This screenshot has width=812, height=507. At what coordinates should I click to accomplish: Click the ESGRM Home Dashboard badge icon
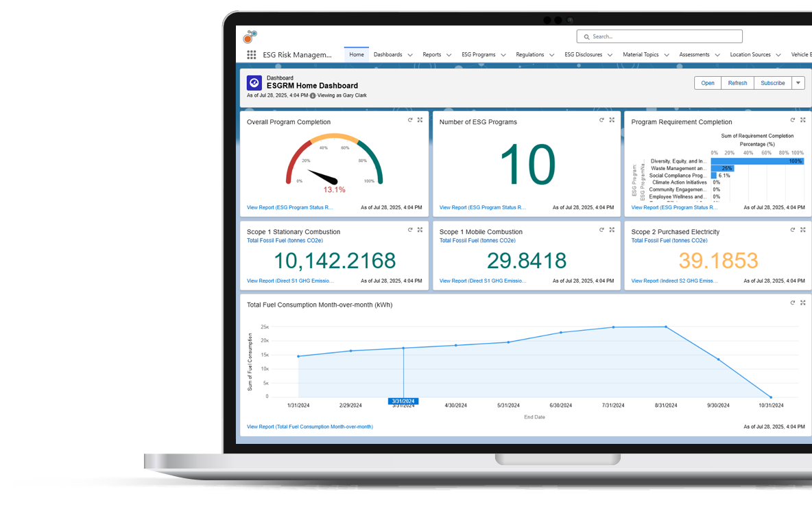click(x=254, y=83)
